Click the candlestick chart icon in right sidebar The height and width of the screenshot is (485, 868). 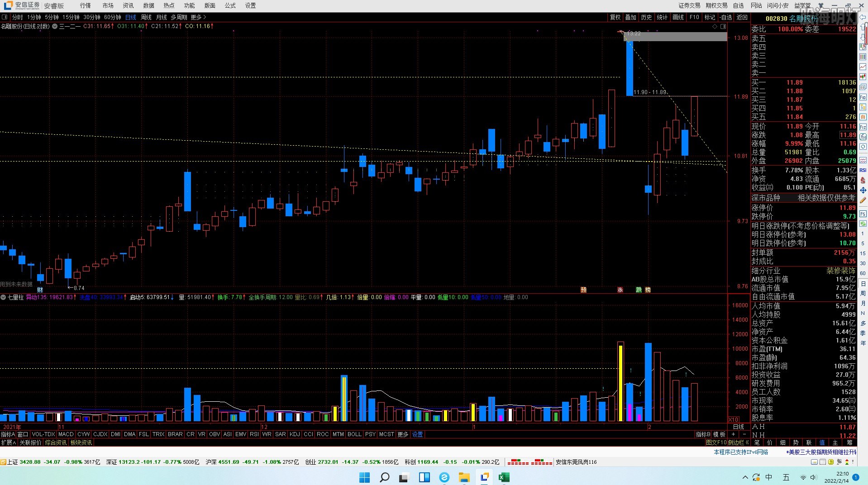click(863, 77)
